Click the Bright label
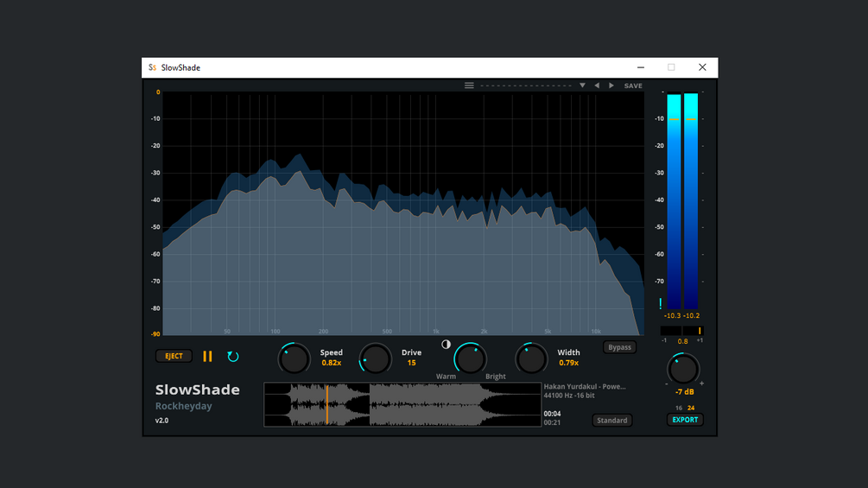Viewport: 868px width, 488px height. tap(496, 377)
